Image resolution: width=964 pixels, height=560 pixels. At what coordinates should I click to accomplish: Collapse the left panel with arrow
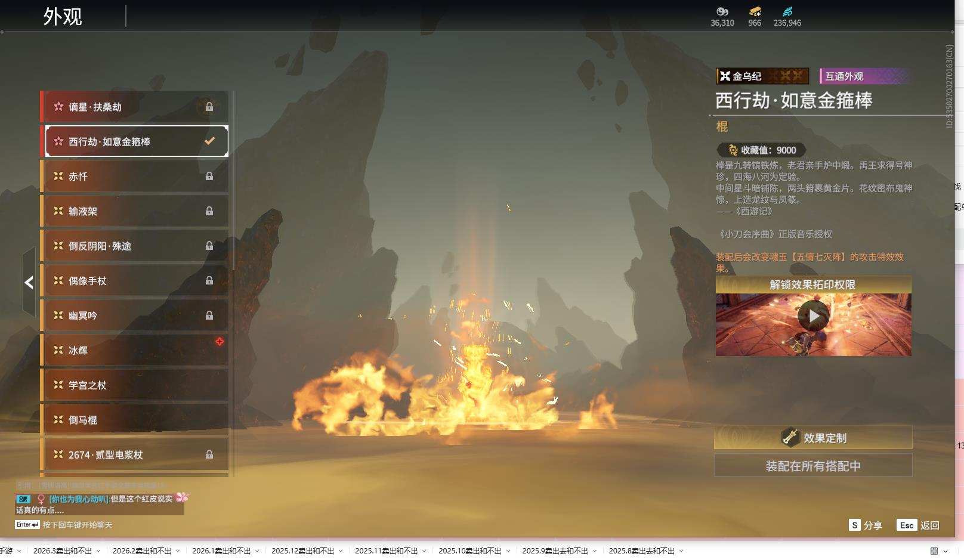(29, 282)
